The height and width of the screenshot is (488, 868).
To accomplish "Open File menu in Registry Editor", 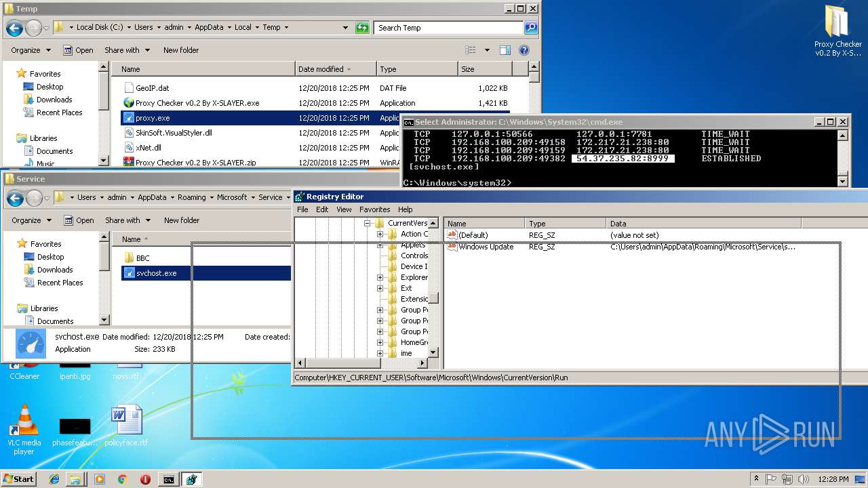I will [302, 209].
